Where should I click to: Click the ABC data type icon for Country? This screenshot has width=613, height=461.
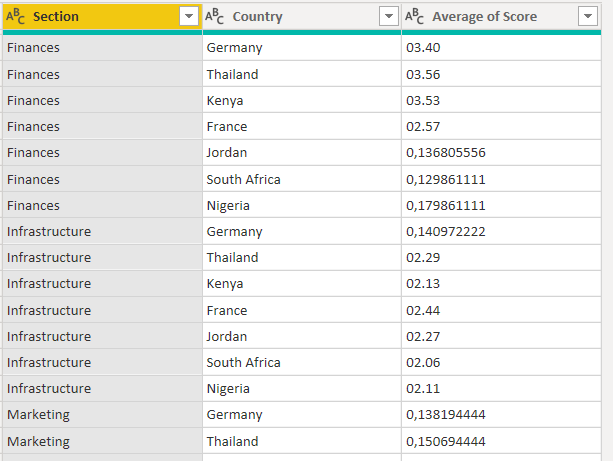click(215, 16)
